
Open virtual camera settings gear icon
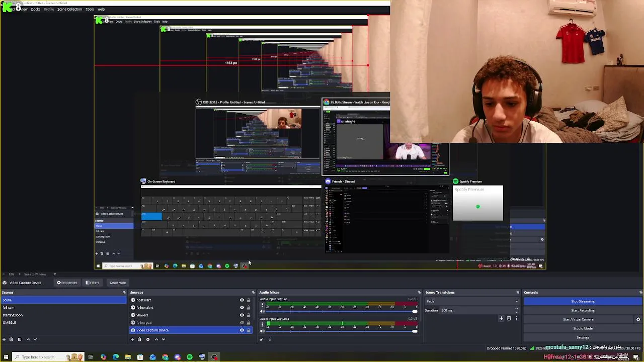point(638,319)
